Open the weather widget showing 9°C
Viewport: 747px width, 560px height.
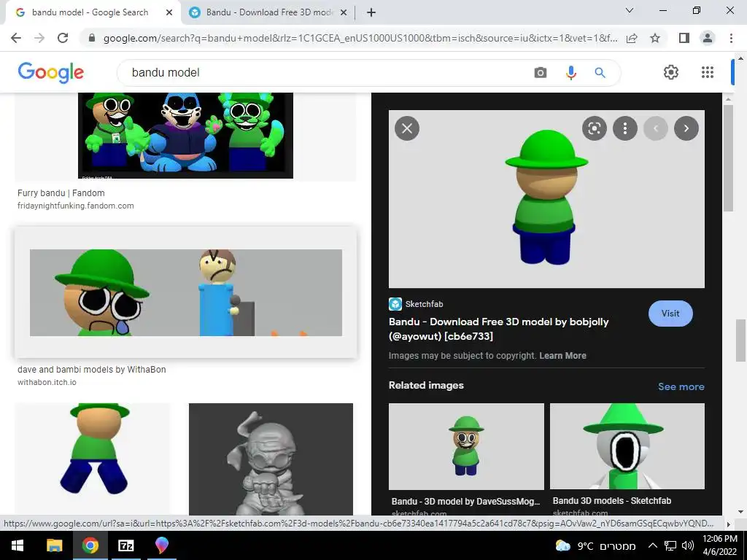595,545
